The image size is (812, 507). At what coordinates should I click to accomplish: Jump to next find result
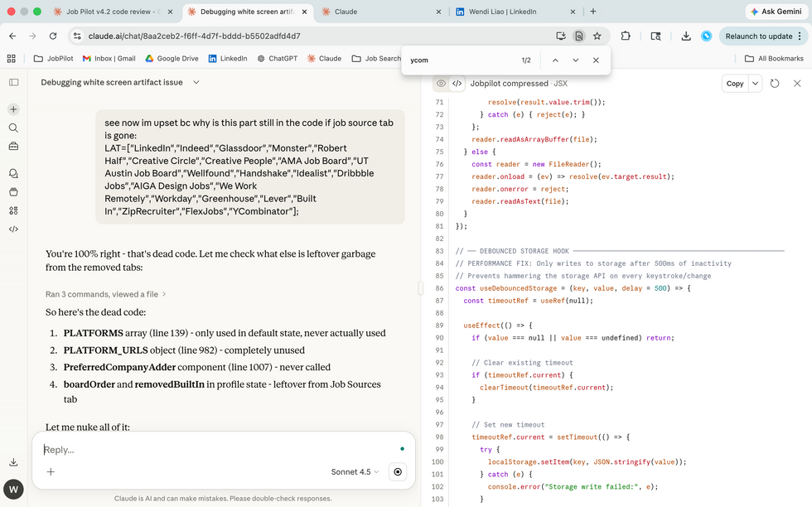(x=575, y=60)
